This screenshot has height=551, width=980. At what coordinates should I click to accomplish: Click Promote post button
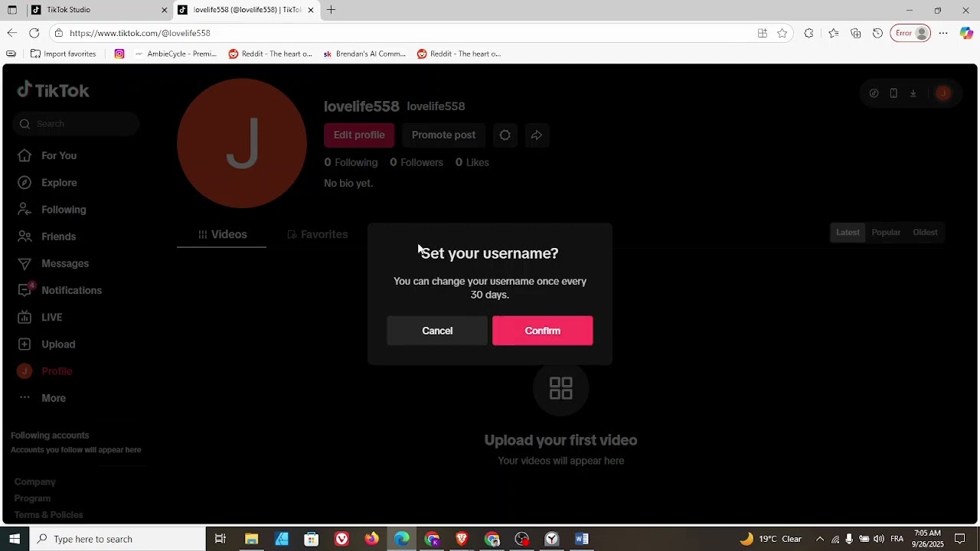(x=443, y=135)
